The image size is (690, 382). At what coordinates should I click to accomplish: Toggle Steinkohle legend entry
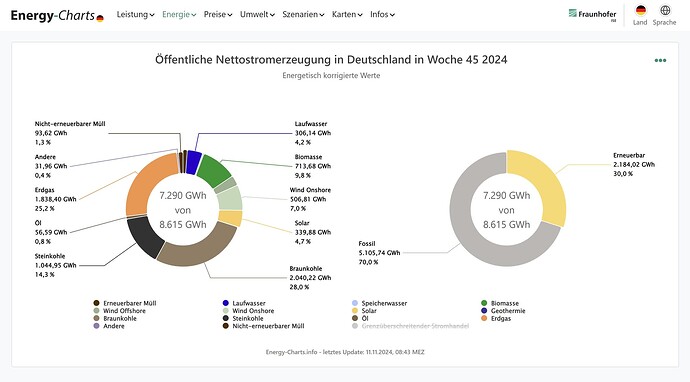[243, 318]
